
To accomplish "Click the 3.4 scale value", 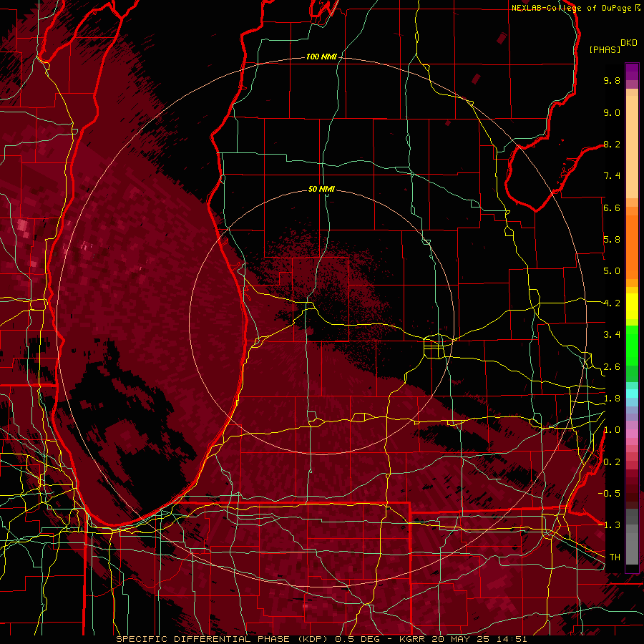I will (x=612, y=335).
